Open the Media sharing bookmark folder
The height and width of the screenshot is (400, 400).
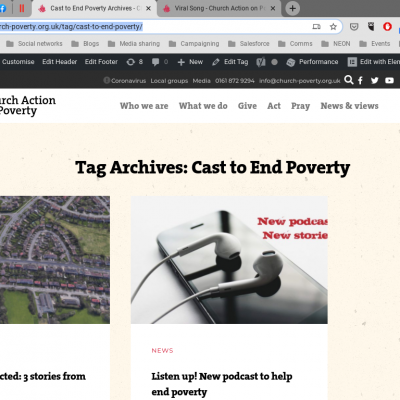(134, 44)
